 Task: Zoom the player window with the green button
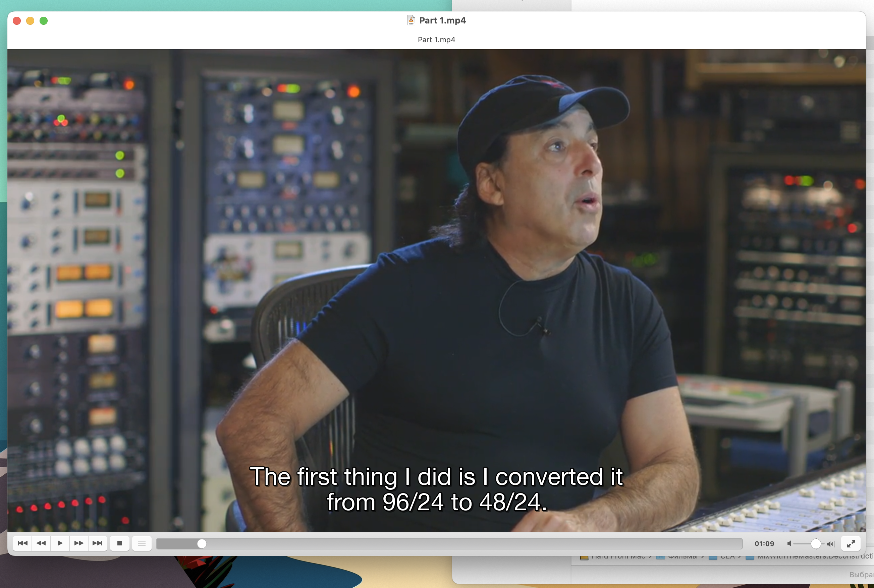tap(44, 21)
